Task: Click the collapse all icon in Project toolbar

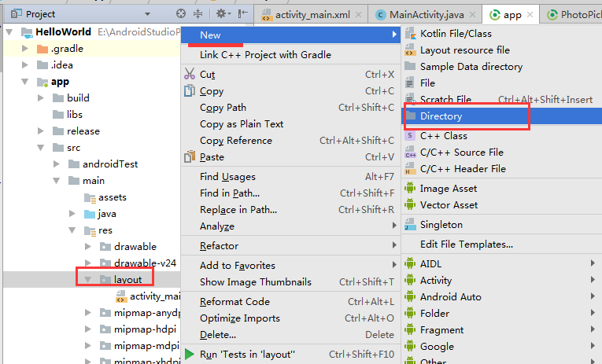Action: [198, 14]
